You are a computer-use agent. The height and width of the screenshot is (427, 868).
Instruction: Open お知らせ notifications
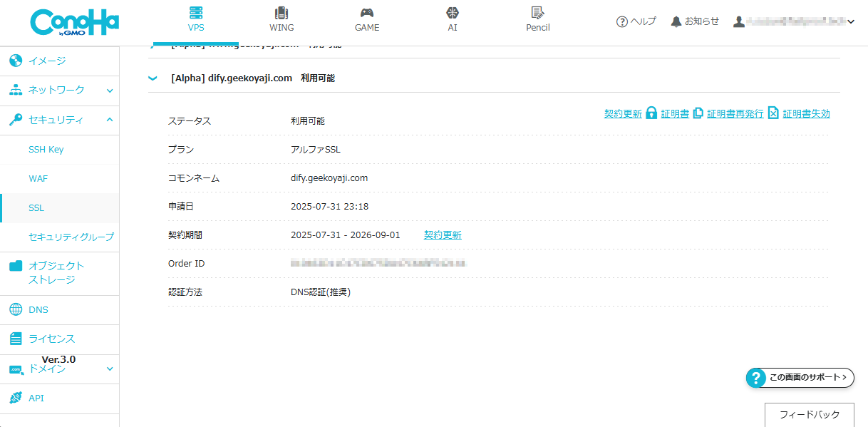(x=696, y=21)
